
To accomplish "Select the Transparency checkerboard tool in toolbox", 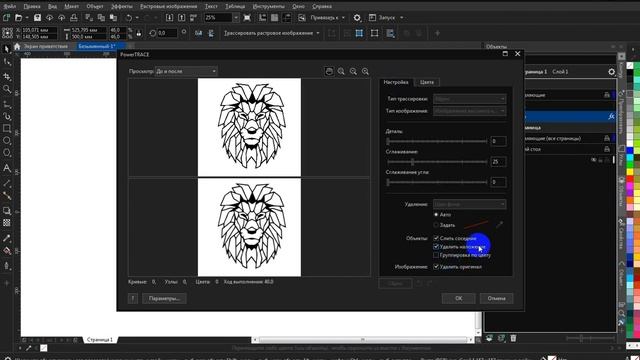I will pyautogui.click(x=7, y=223).
